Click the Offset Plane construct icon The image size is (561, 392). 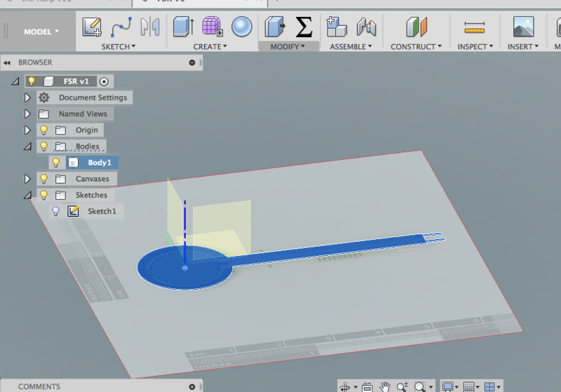417,27
